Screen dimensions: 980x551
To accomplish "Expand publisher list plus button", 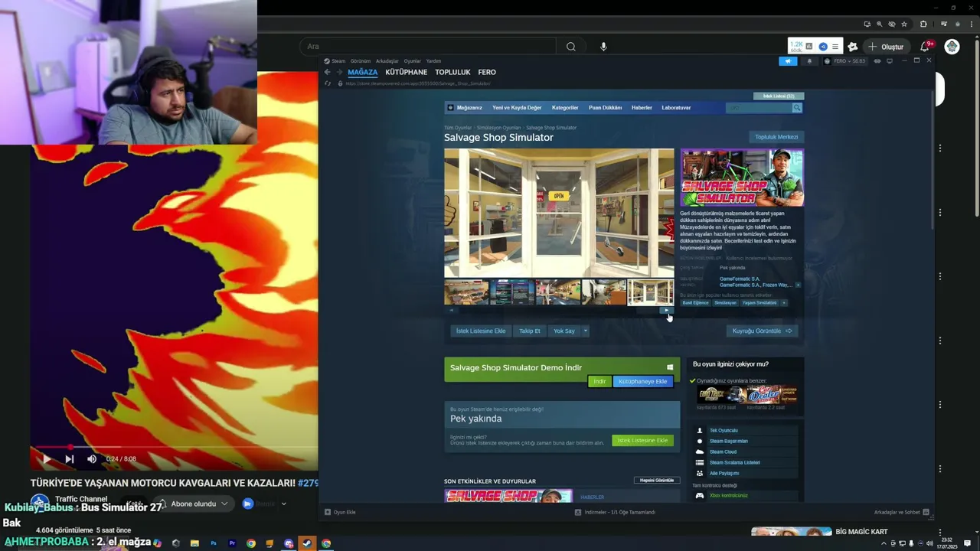I will (x=798, y=285).
